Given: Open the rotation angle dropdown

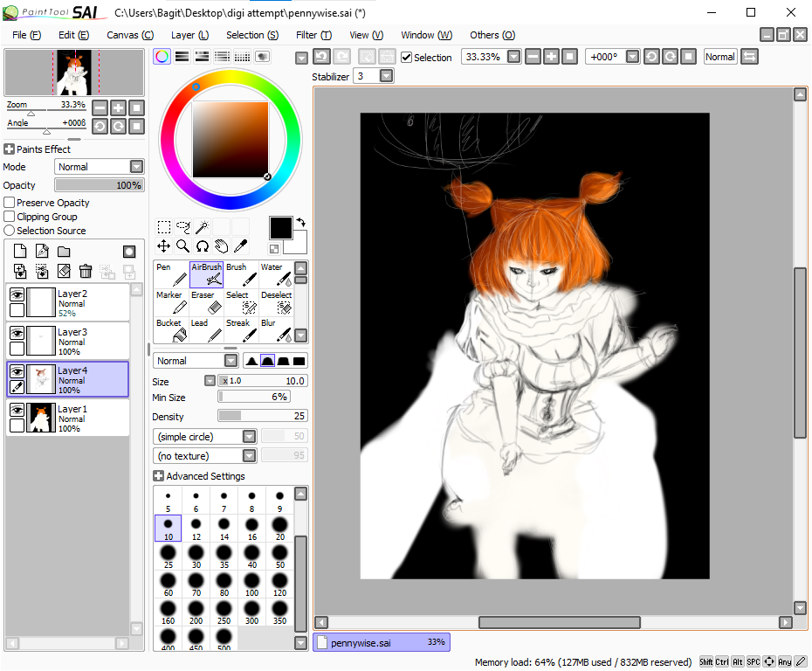Looking at the screenshot, I should [x=632, y=57].
